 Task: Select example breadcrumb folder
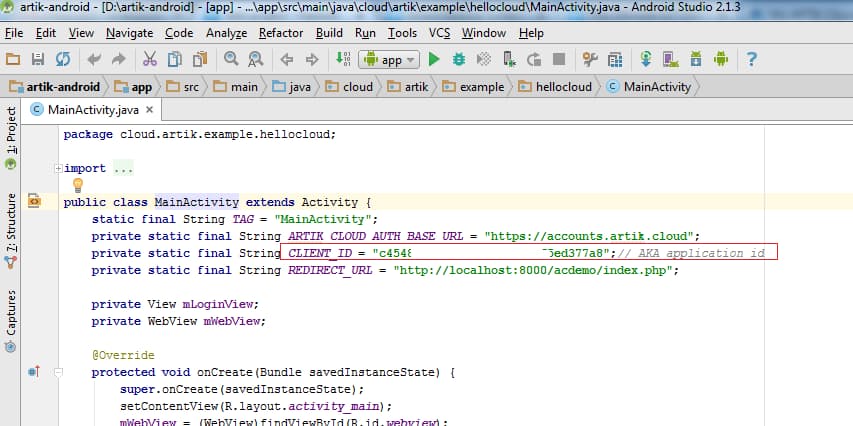pos(473,87)
